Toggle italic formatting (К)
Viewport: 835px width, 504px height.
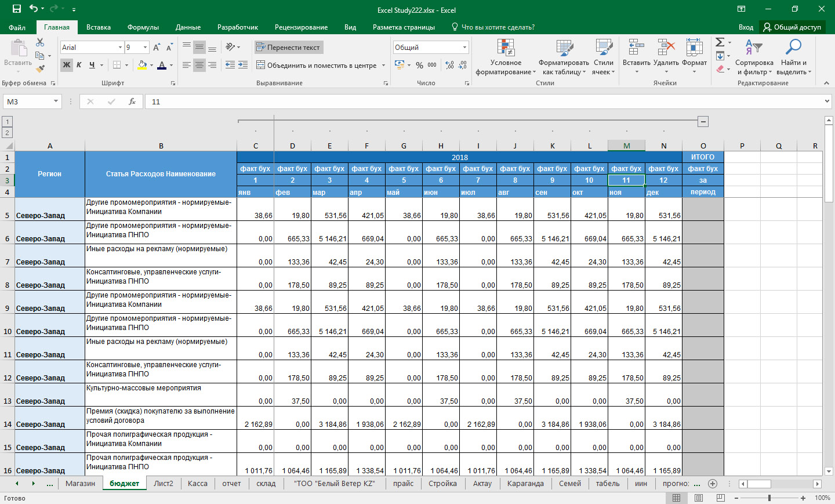tap(79, 65)
